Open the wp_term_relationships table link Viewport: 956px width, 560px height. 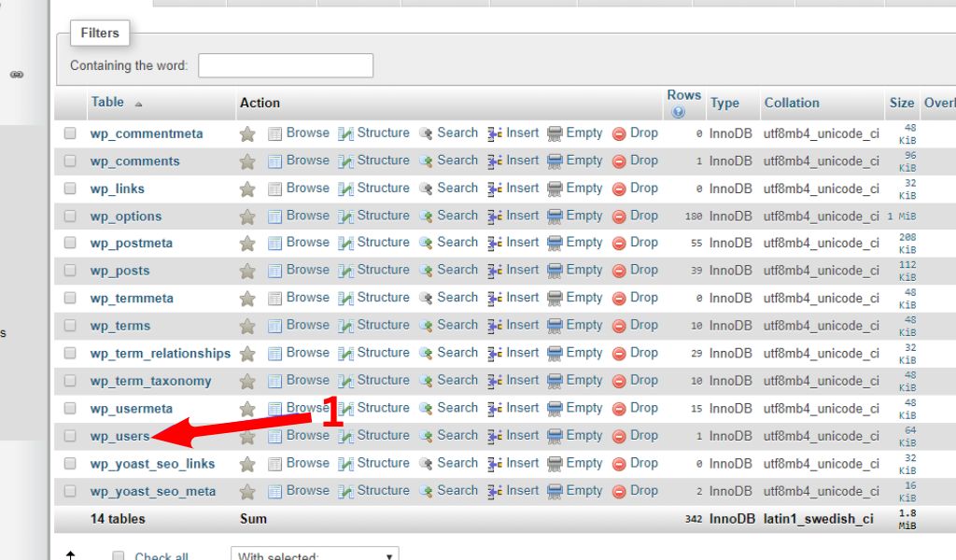[x=161, y=354]
